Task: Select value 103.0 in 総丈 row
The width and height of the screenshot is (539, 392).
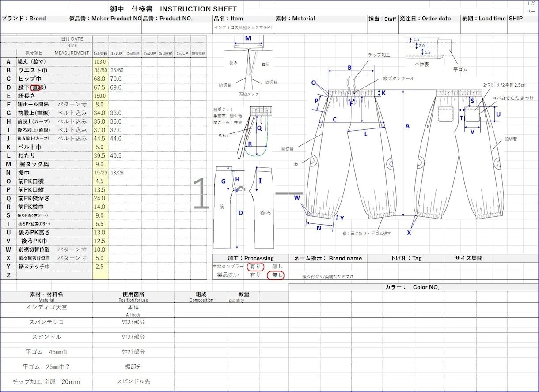Action: click(100, 62)
